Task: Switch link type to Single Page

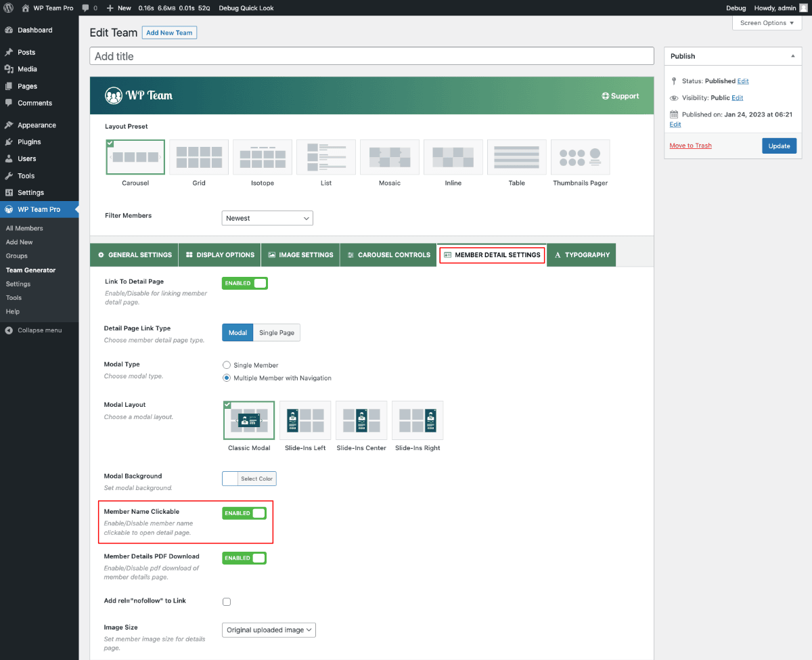Action: 277,332
